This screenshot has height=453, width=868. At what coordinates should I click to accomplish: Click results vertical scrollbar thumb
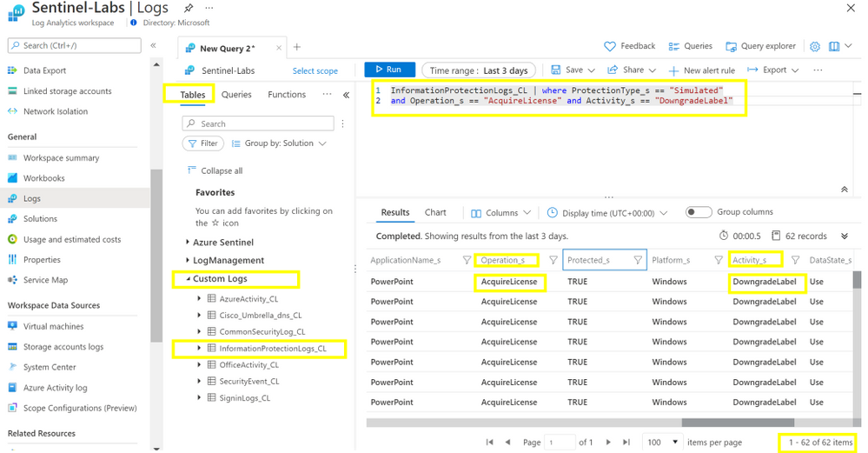[x=857, y=280]
